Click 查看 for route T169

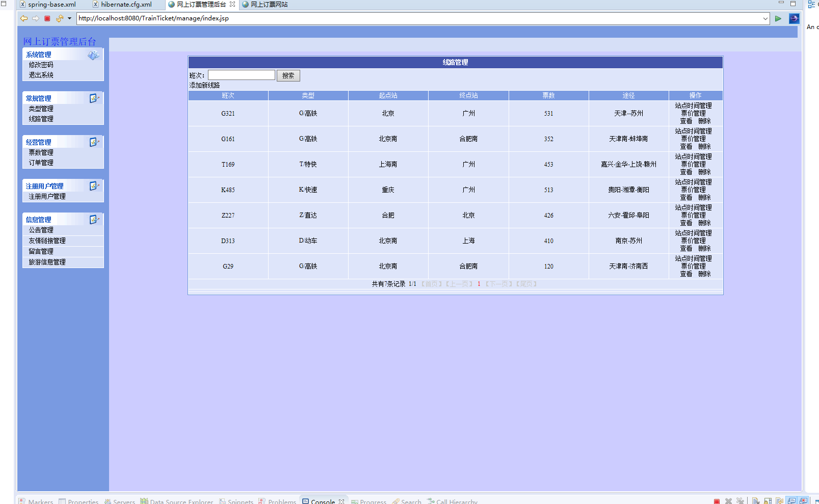pyautogui.click(x=686, y=172)
